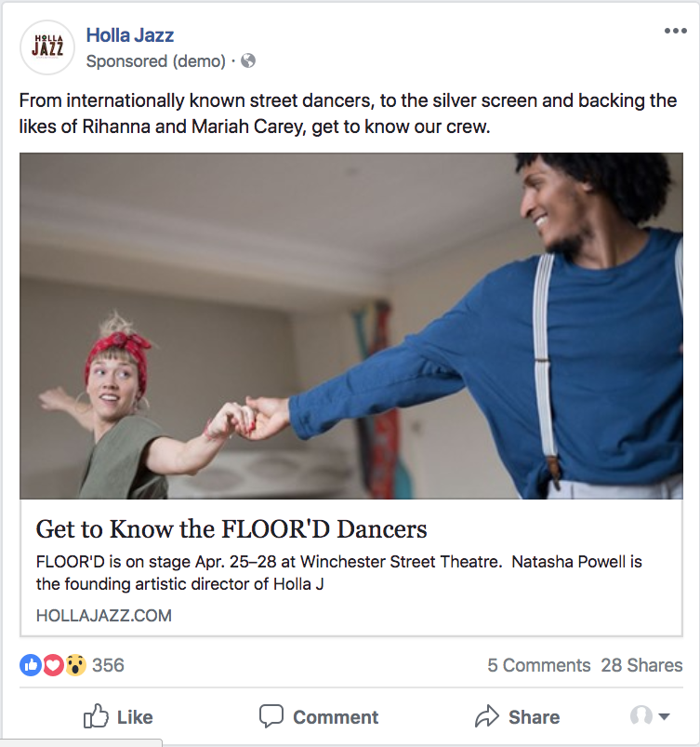
Task: View the 356 reactions count
Action: [108, 665]
